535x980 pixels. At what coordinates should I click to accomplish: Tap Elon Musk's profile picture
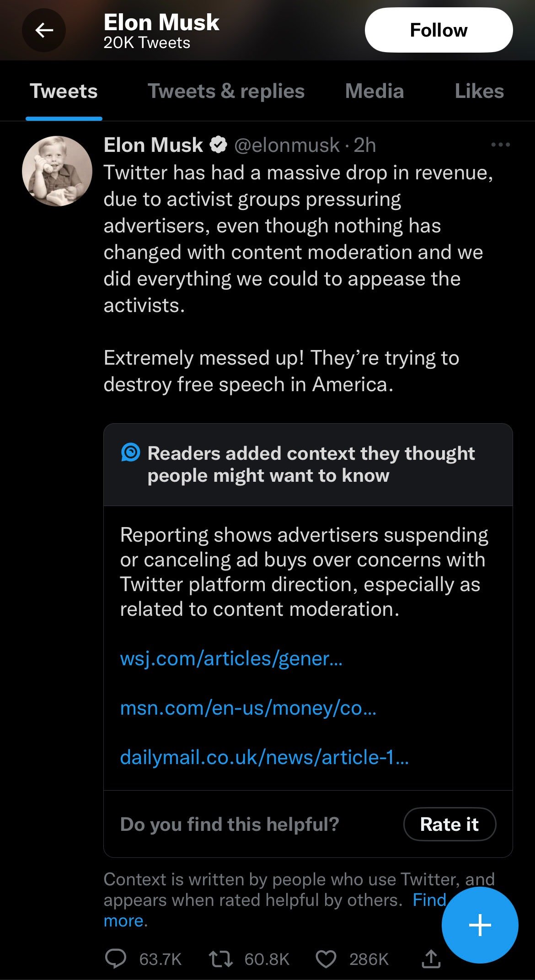(57, 171)
